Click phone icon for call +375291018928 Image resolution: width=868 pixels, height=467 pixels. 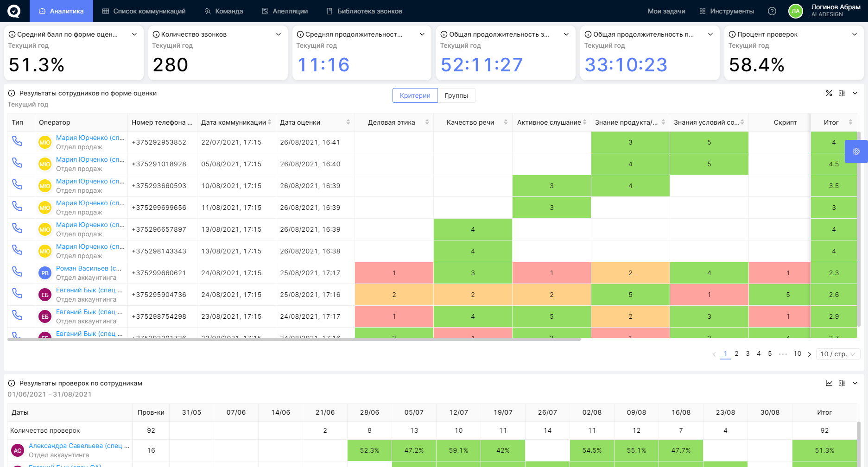17,163
